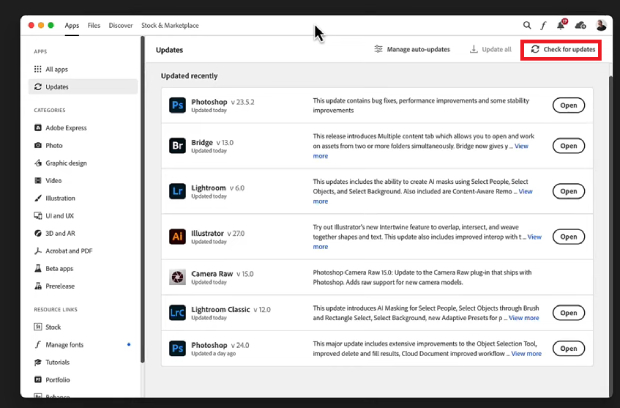Open the notifications bell icon

[x=562, y=24]
